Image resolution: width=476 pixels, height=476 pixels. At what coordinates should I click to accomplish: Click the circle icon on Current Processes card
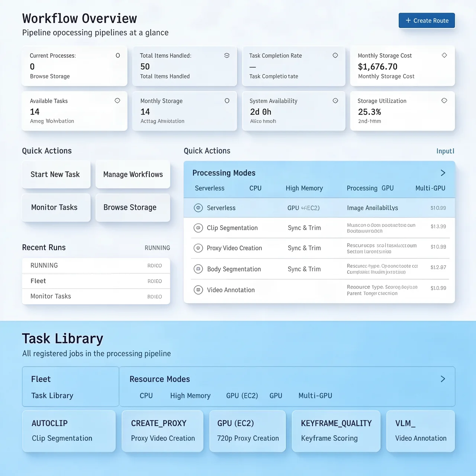(118, 55)
